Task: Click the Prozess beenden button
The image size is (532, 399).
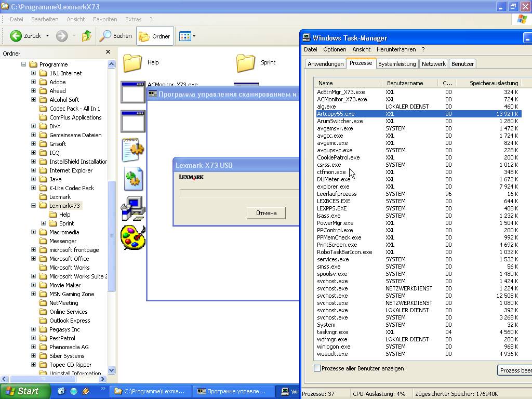Action: (514, 370)
